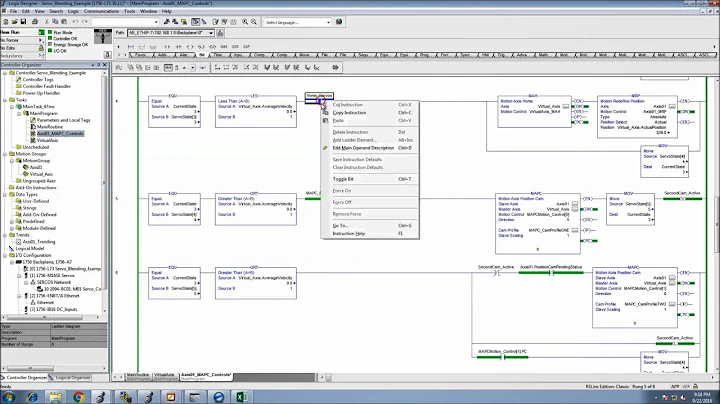Screen dimensions: 720x404
Task: Collapse the I/O Configuration folder
Action: pos(5,255)
